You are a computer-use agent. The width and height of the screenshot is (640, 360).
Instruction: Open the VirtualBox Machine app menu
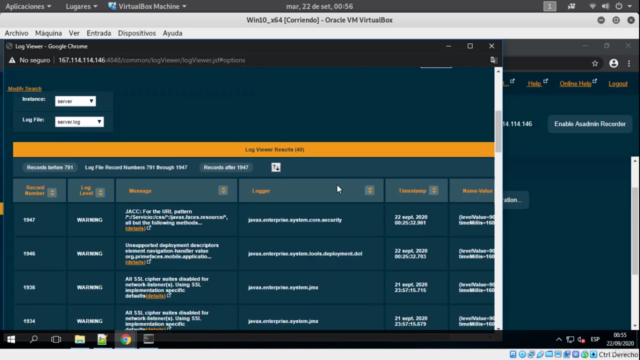click(147, 6)
